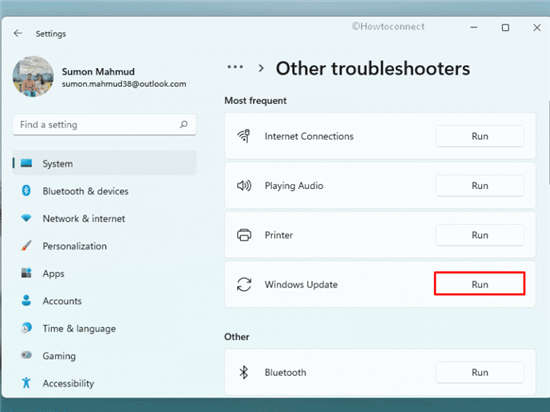Image resolution: width=550 pixels, height=412 pixels.
Task: Click the back arrow in Settings
Action: click(18, 33)
